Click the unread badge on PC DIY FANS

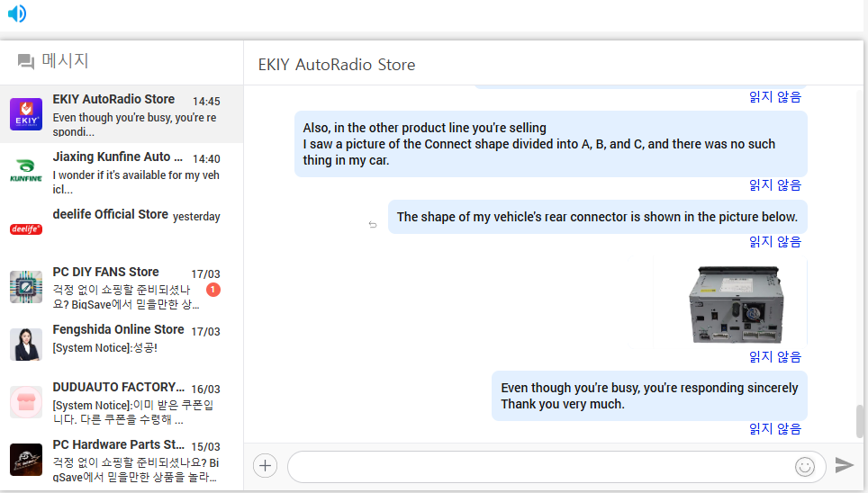pos(212,290)
